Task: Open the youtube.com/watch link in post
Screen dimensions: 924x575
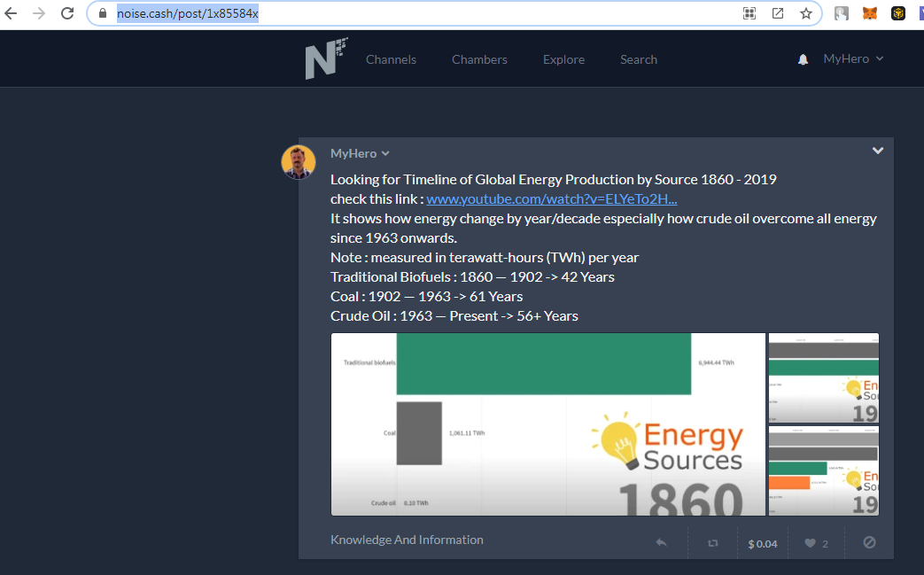Action: 552,199
